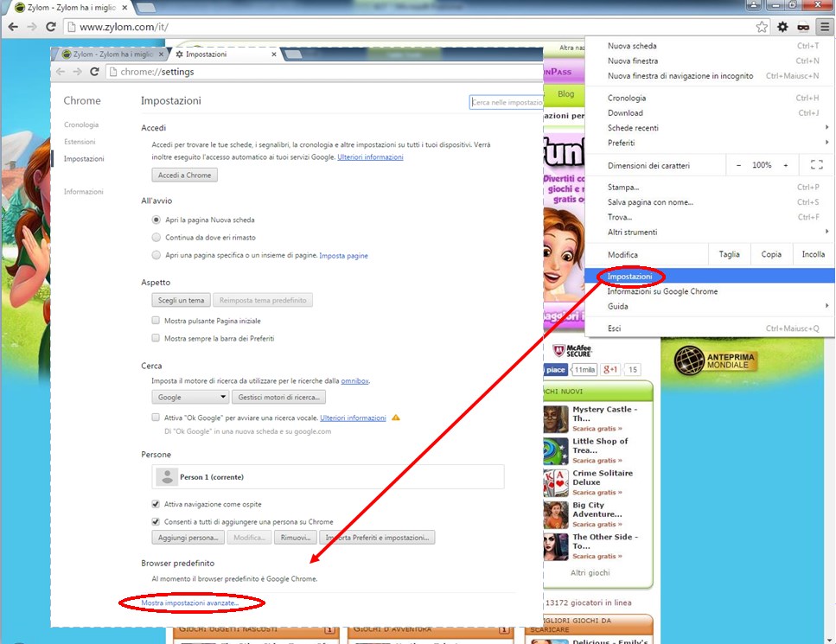Viewport: 836px width, 644px height.
Task: Select 'Continua da dove eri rimasto' radio option
Action: pyautogui.click(x=156, y=238)
